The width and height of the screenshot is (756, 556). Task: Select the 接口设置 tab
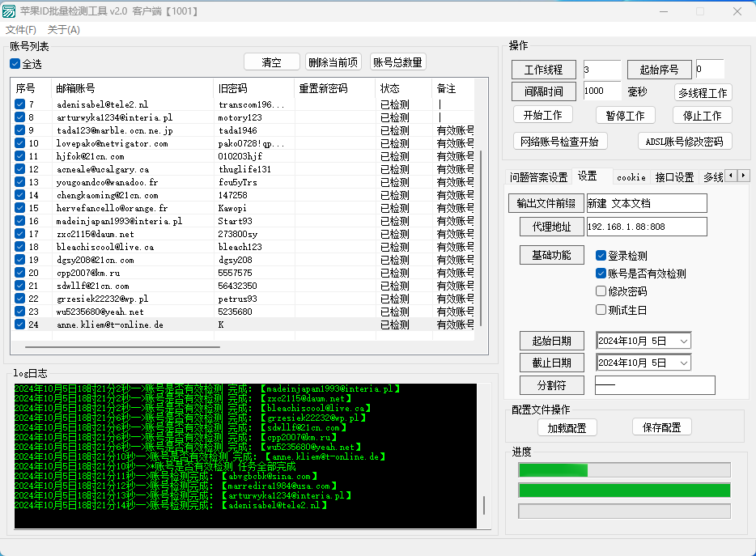pos(674,177)
